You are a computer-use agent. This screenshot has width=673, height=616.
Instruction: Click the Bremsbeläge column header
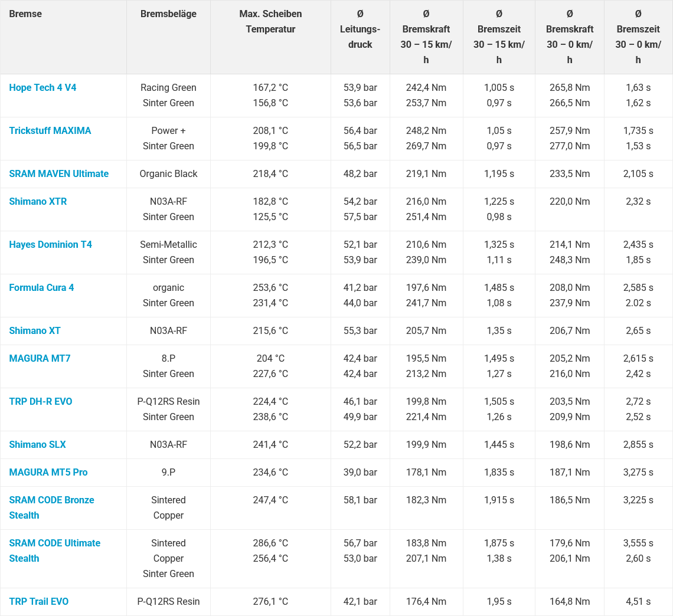[x=168, y=14]
